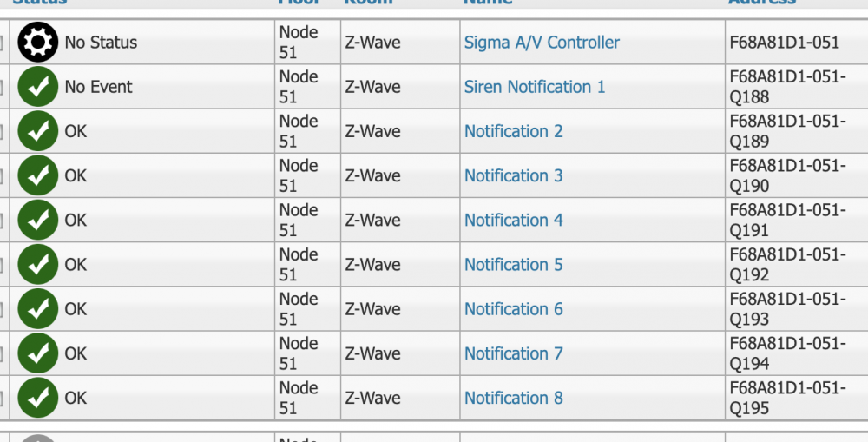The width and height of the screenshot is (868, 442).
Task: Click the OK status icon for Notification 8
Action: tap(37, 398)
